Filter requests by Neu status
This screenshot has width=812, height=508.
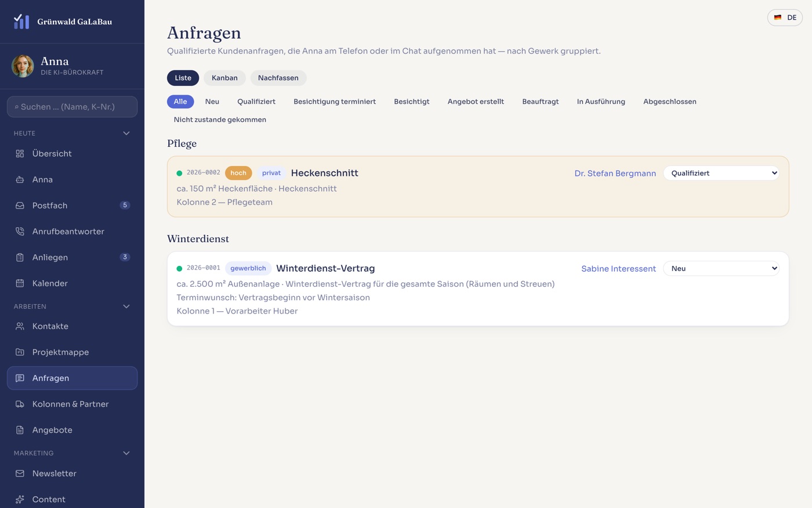(212, 102)
